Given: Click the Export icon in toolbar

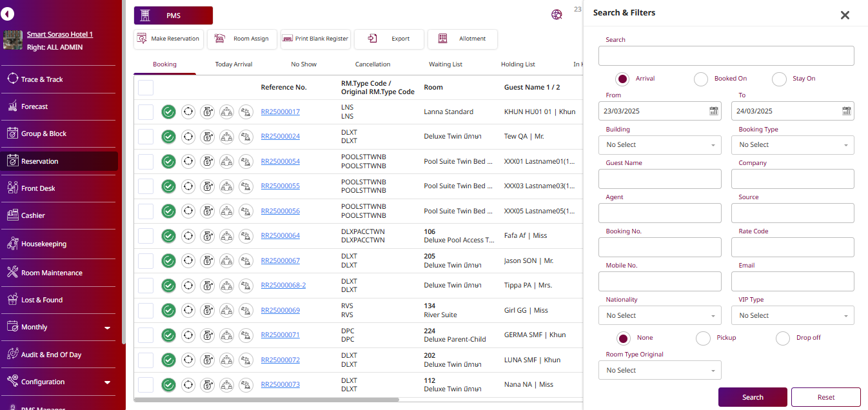Looking at the screenshot, I should click(x=372, y=39).
